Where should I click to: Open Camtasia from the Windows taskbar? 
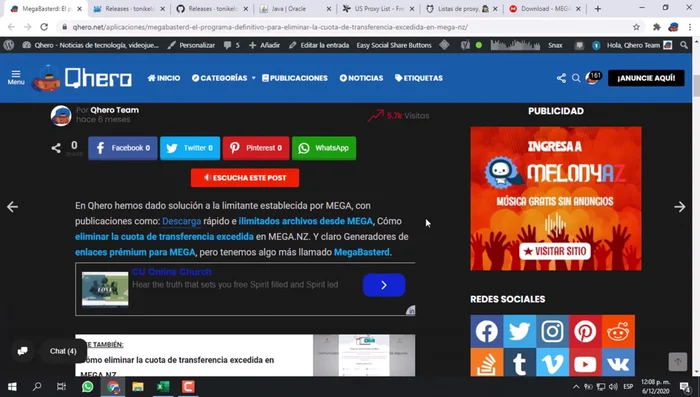coord(188,387)
